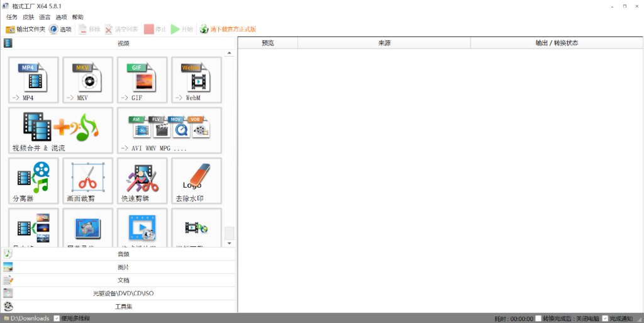Expand the 工具集 toolset category
The width and height of the screenshot is (644, 323).
pos(118,307)
